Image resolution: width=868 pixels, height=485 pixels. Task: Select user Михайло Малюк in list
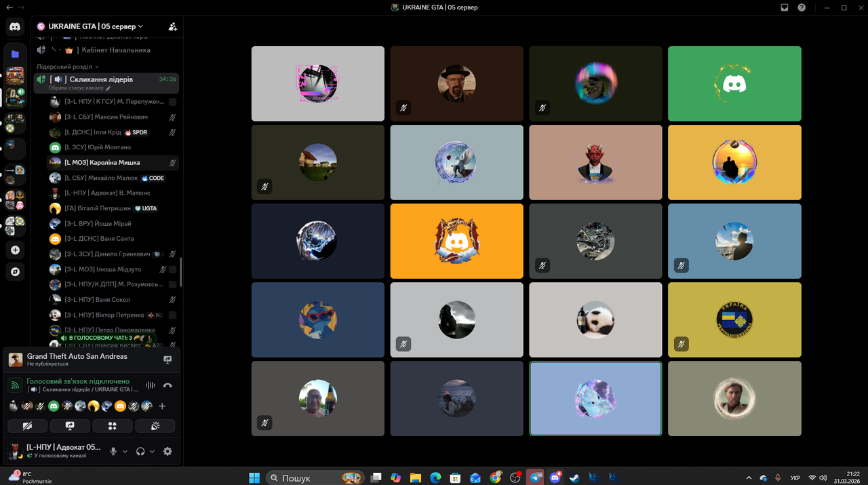(x=113, y=178)
